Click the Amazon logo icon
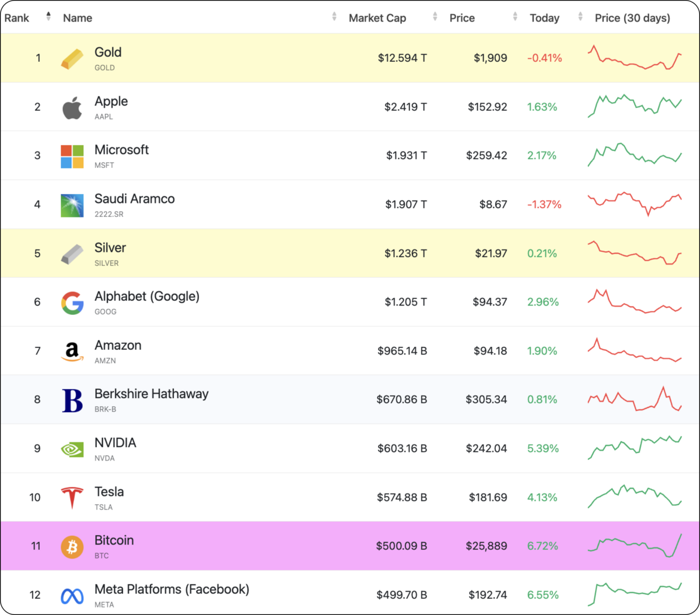 pos(72,352)
